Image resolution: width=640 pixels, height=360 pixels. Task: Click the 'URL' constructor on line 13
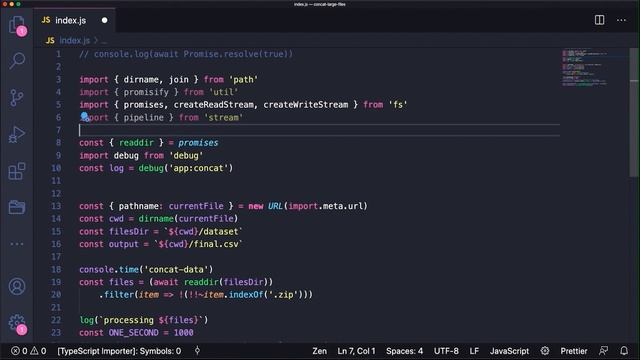tap(275, 206)
